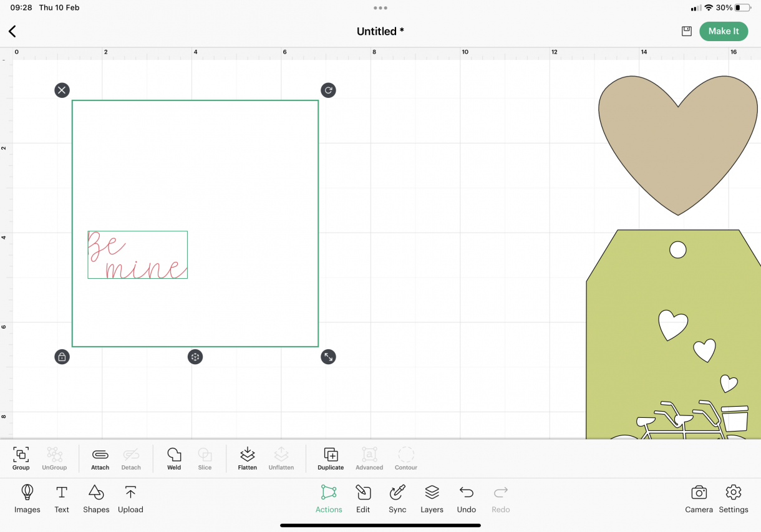Add Text to the canvas
761x532 pixels.
62,499
